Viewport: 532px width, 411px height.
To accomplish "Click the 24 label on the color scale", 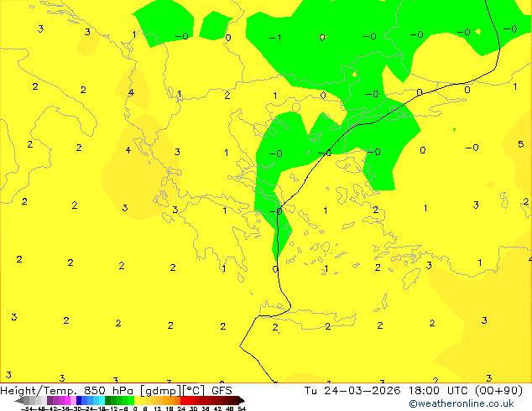I will pyautogui.click(x=181, y=408).
